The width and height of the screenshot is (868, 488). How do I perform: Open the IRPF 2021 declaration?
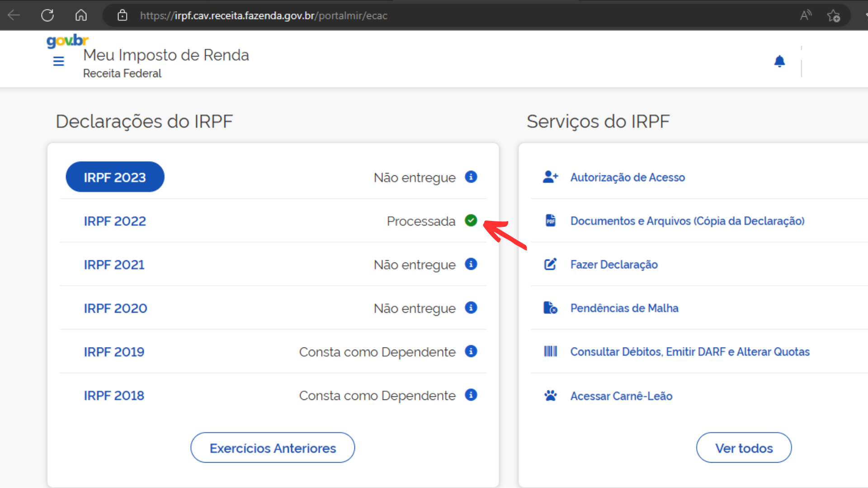click(x=114, y=265)
